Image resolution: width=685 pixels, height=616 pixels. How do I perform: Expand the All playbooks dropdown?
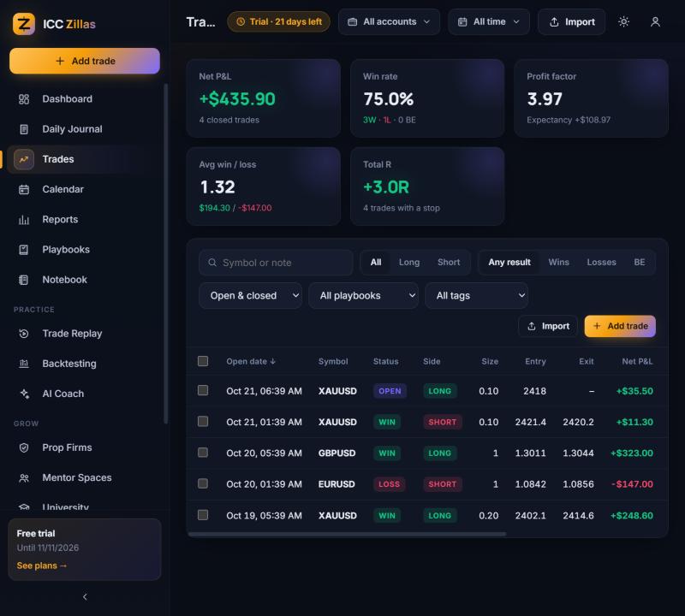(363, 295)
